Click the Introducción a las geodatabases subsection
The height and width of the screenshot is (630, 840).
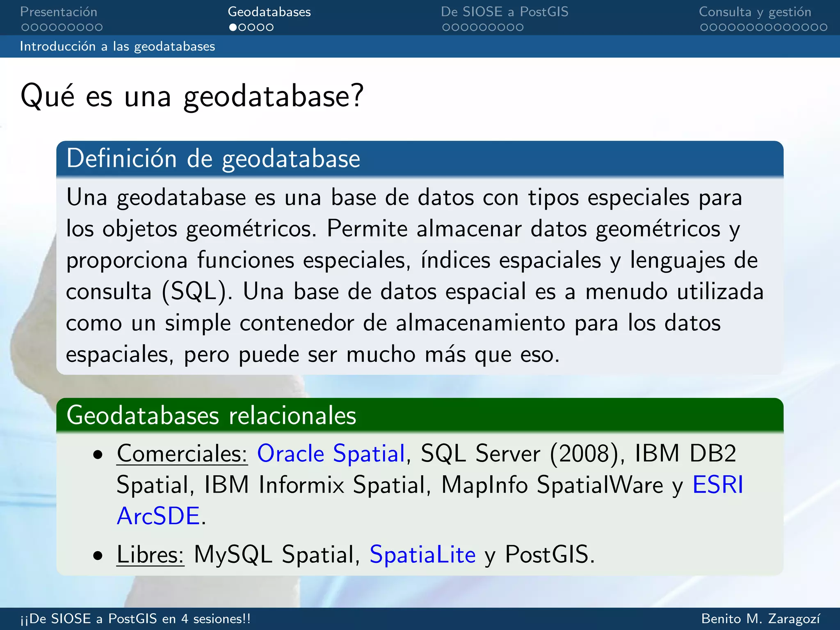point(117,46)
